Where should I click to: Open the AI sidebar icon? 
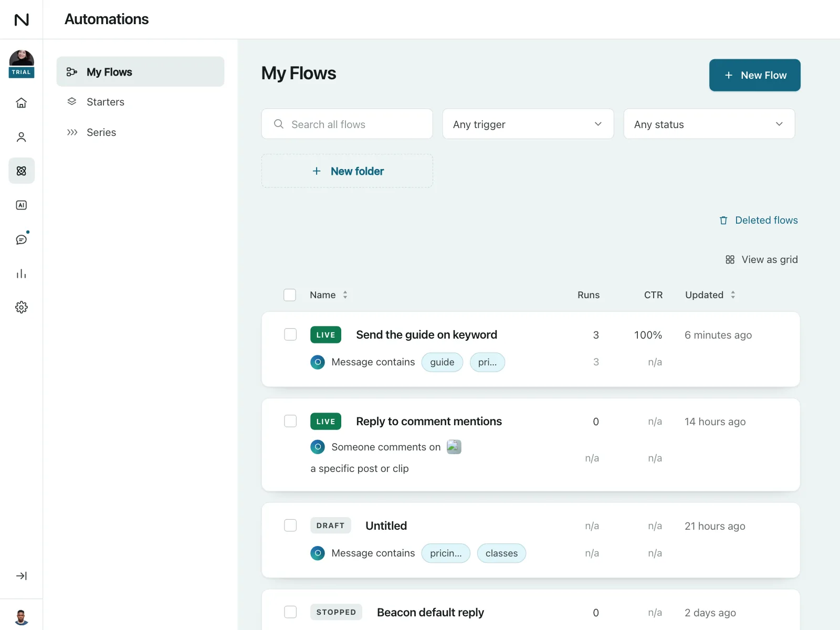22,205
